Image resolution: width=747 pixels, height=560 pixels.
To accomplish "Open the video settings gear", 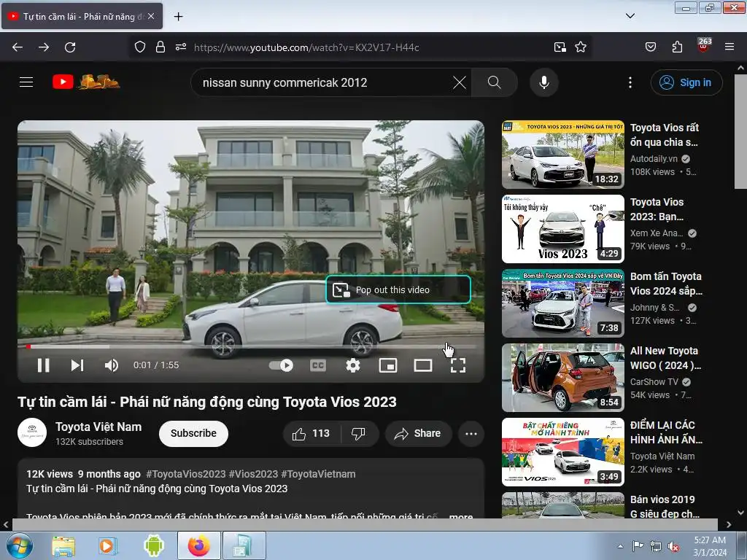I will click(x=353, y=365).
